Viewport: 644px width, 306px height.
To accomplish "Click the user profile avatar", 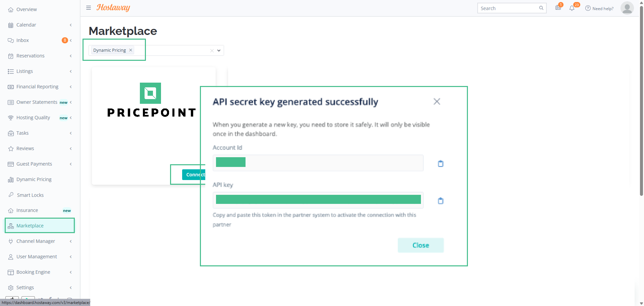I will point(627,8).
